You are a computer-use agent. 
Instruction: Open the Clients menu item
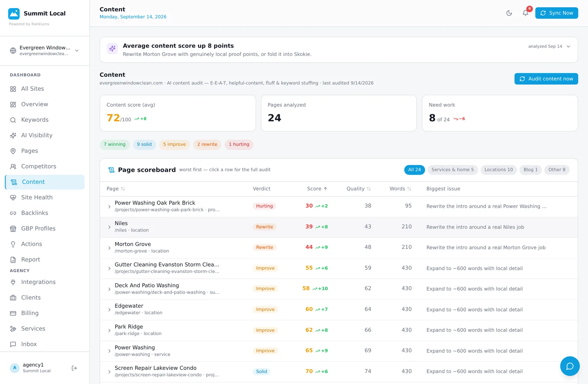44,298
